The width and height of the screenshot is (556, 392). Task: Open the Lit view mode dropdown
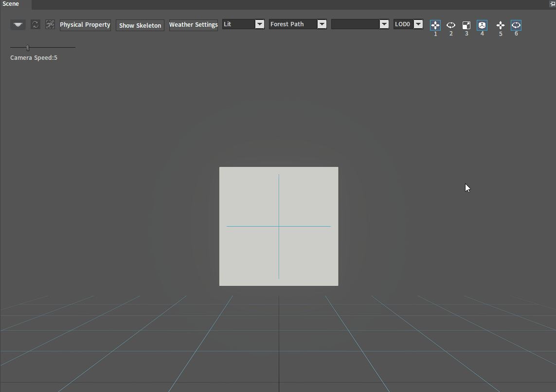coord(243,24)
